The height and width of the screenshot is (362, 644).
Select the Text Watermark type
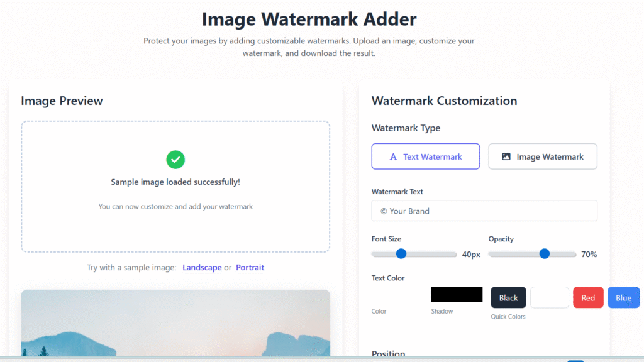click(425, 156)
